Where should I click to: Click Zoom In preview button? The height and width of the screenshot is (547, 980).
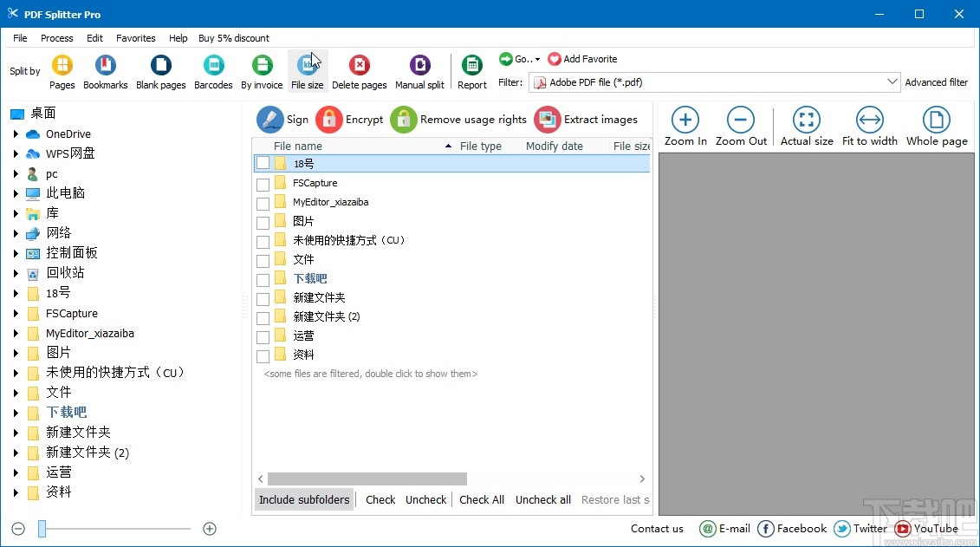pyautogui.click(x=685, y=127)
